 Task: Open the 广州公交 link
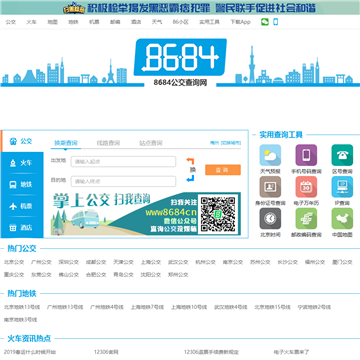[x=41, y=262]
